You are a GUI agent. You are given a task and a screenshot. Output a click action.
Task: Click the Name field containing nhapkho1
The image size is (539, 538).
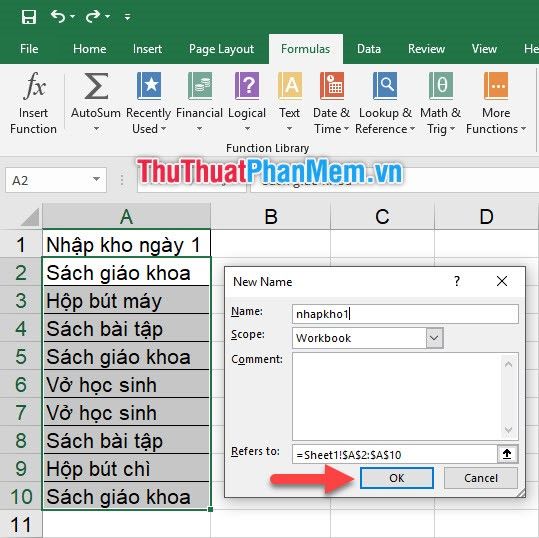coord(405,314)
